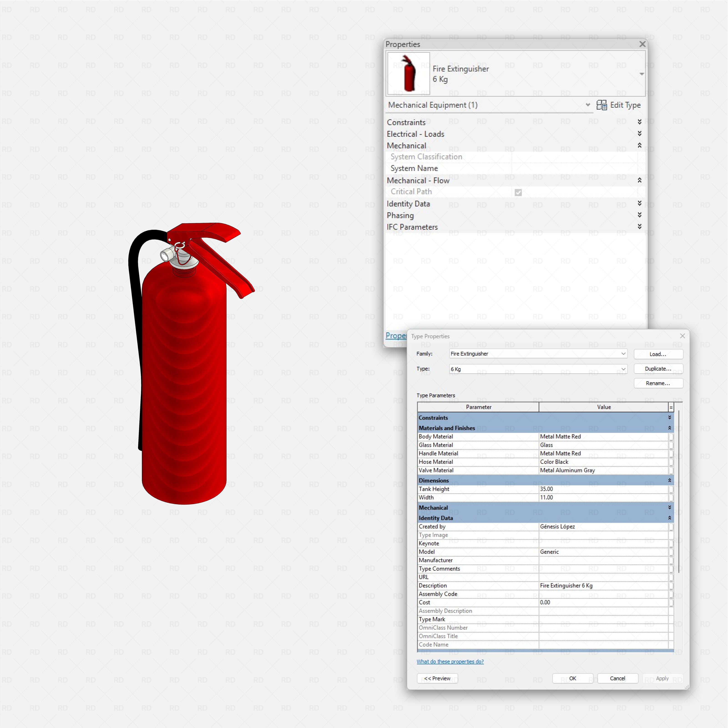Click the Glass Material value Glass
728x728 pixels.
[x=603, y=445]
